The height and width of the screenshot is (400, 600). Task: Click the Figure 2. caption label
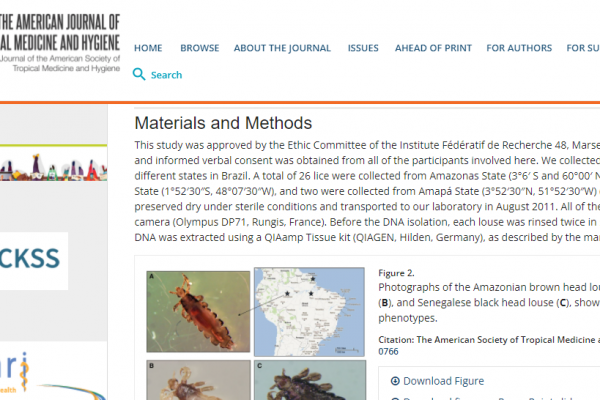coord(396,273)
